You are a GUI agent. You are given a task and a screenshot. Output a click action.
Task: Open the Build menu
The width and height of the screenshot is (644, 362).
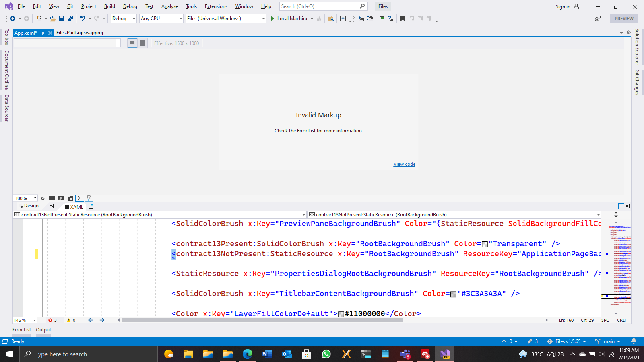click(109, 6)
